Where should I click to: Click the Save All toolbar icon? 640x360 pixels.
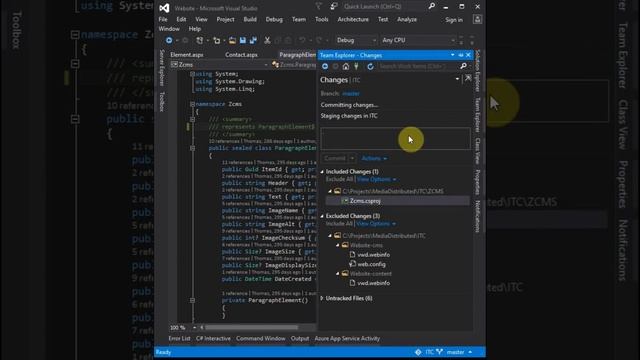pyautogui.click(x=253, y=40)
